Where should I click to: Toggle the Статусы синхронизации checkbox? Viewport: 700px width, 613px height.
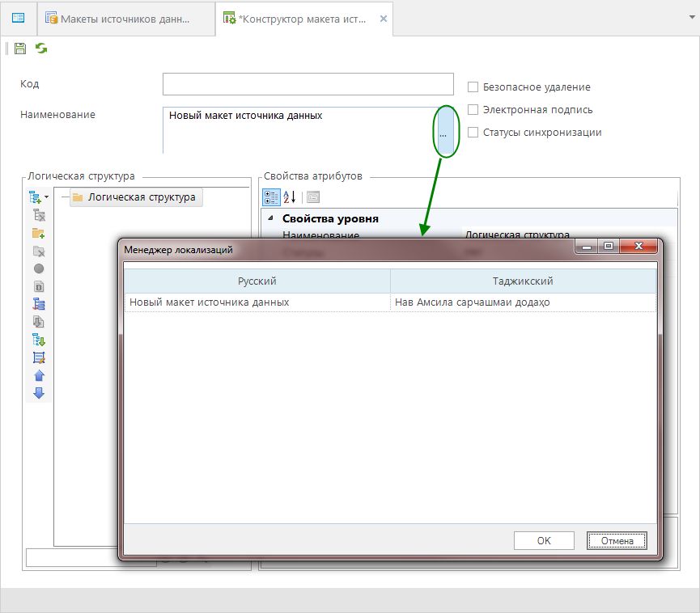coord(473,133)
